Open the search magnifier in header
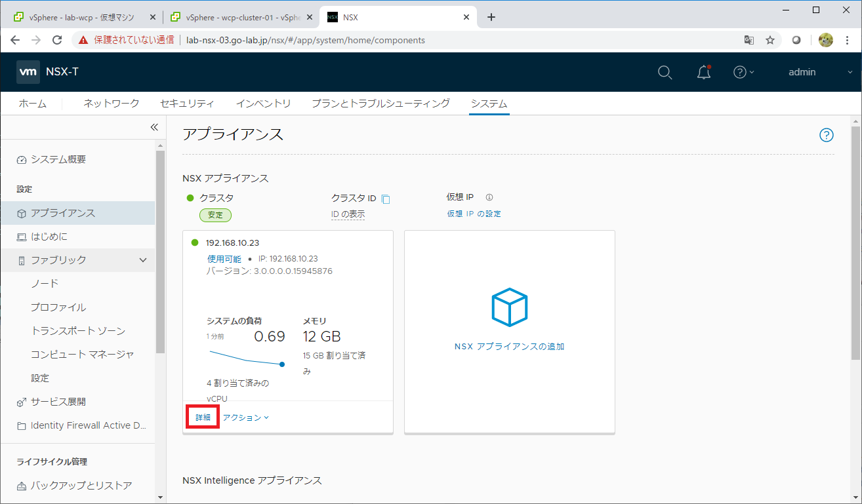Screen dimensions: 862x504 click(x=665, y=73)
